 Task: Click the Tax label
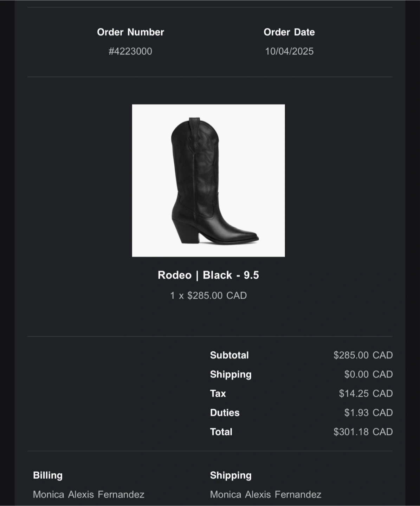pyautogui.click(x=218, y=394)
